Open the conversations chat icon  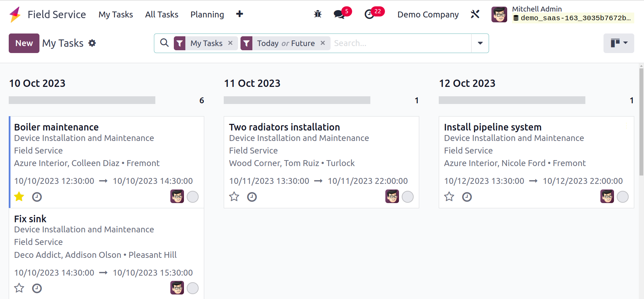point(339,14)
